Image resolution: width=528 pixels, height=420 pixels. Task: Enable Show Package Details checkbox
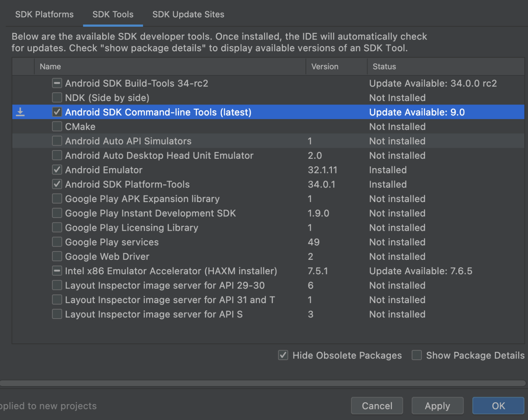[x=417, y=355]
